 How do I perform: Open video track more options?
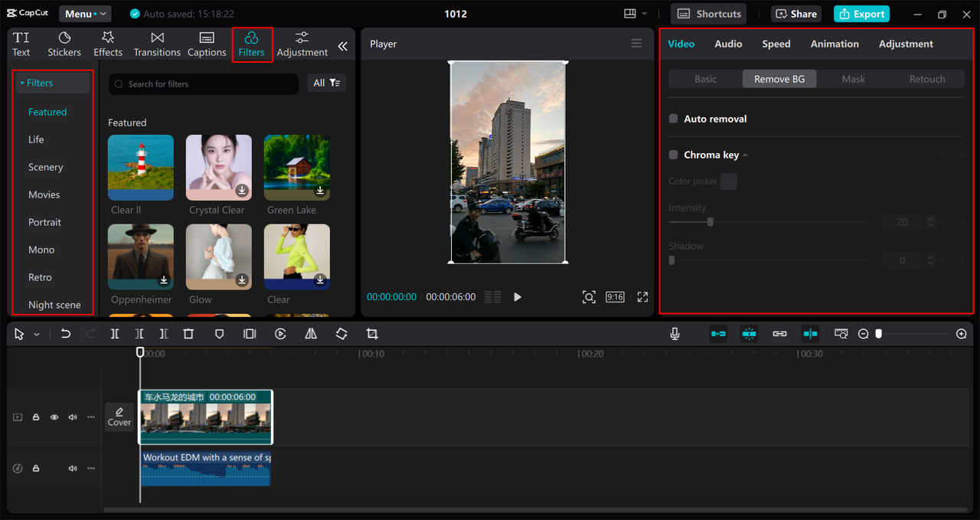point(91,417)
